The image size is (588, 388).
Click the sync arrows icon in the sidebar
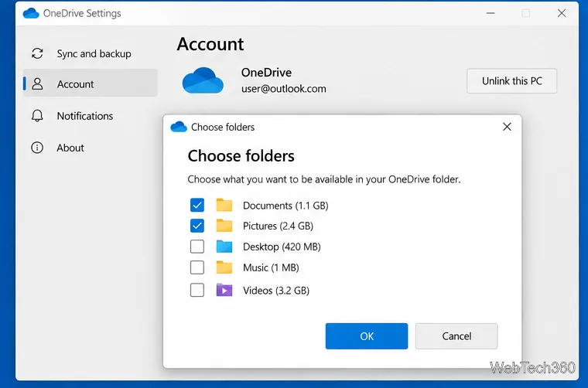37,53
